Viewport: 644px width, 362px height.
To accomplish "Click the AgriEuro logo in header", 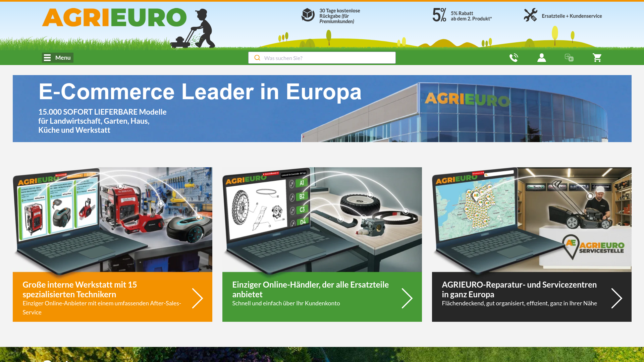I will (x=114, y=17).
